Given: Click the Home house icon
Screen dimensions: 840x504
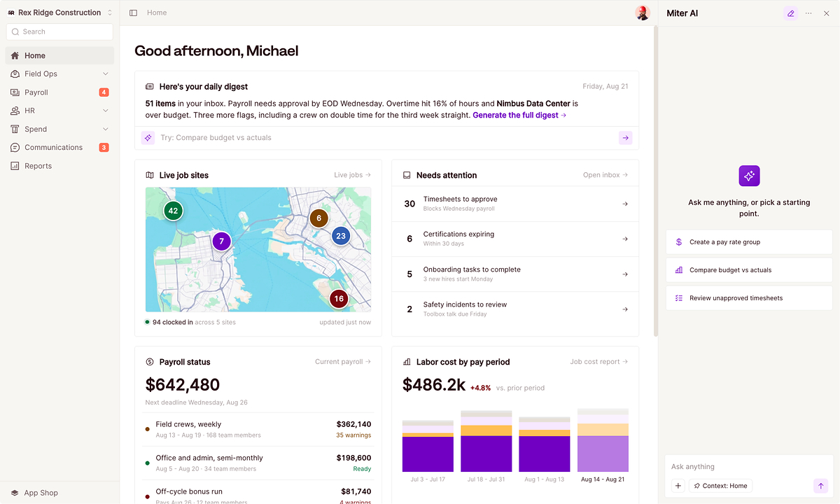Looking at the screenshot, I should [15, 55].
